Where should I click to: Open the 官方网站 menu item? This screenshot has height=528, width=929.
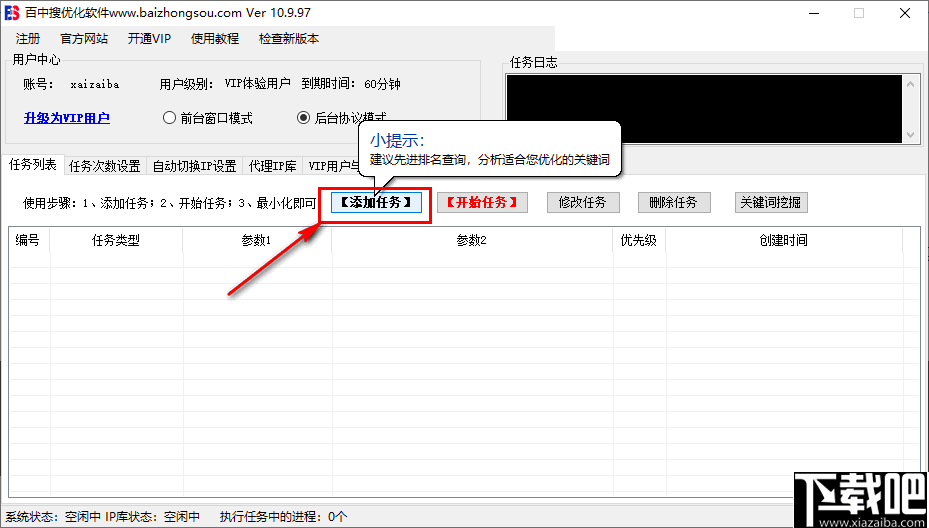tap(84, 39)
